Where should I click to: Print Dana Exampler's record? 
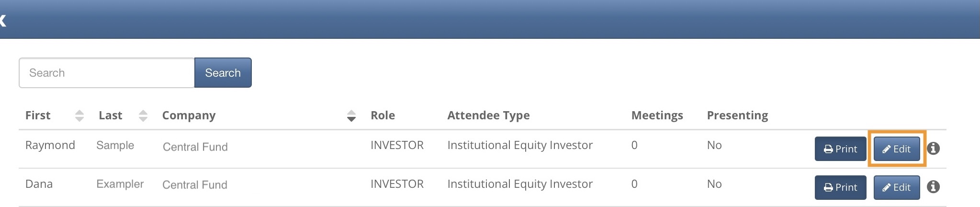click(x=840, y=187)
